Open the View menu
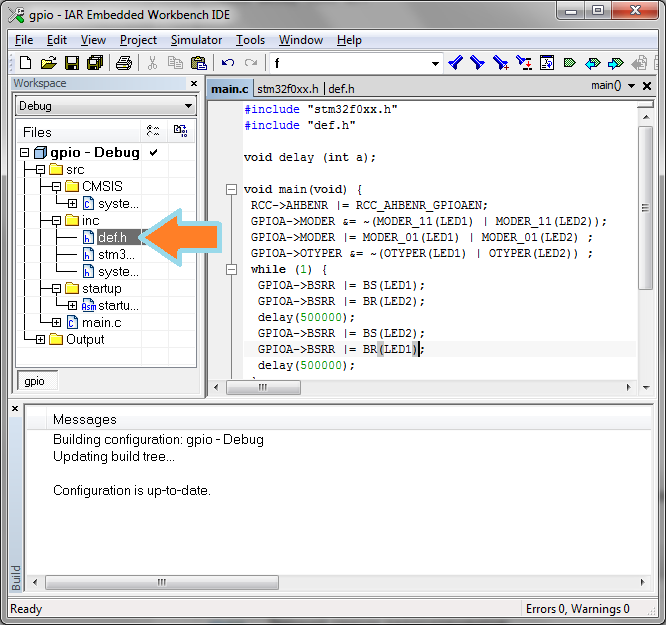Image resolution: width=666 pixels, height=625 pixels. 93,40
